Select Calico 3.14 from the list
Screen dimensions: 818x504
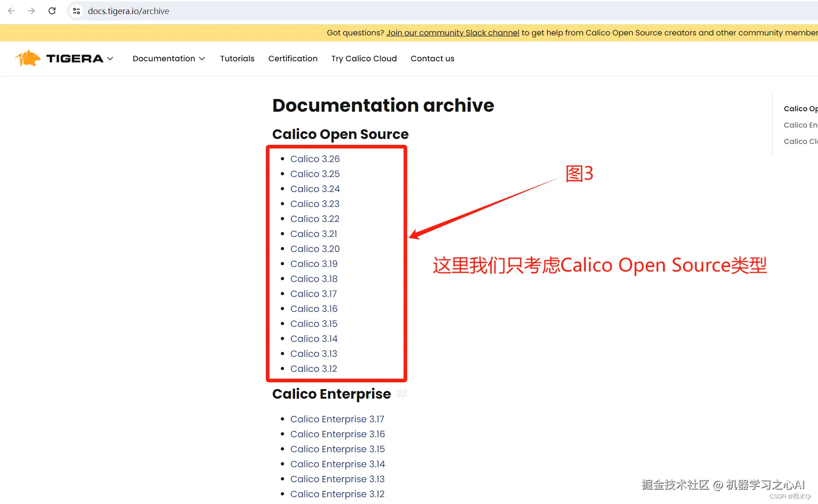[314, 339]
